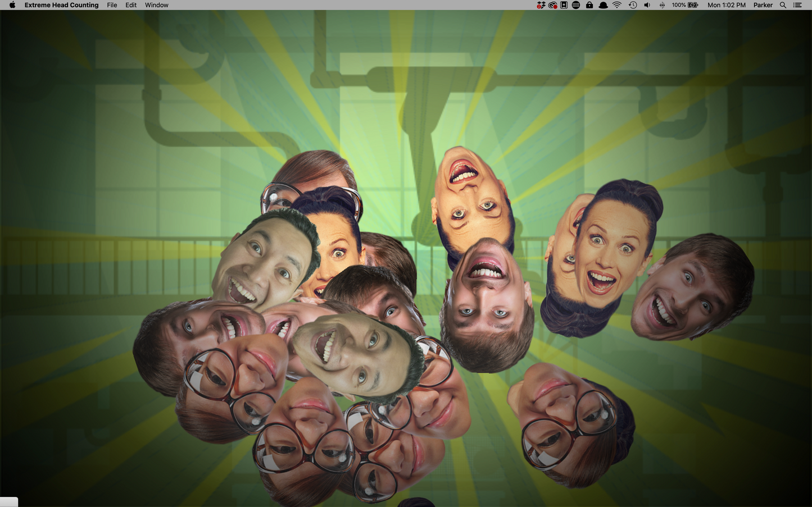Open the Notification Center list icon
This screenshot has height=507, width=812.
coord(797,5)
